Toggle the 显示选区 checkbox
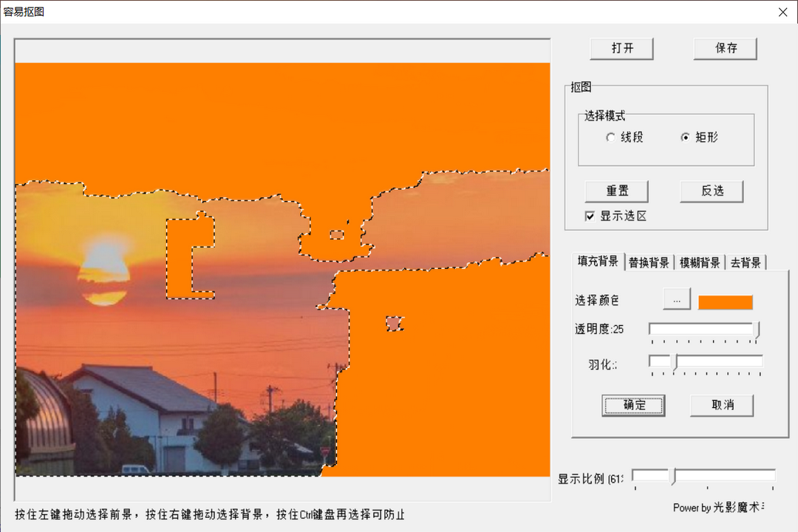This screenshot has width=798, height=532. click(x=589, y=216)
